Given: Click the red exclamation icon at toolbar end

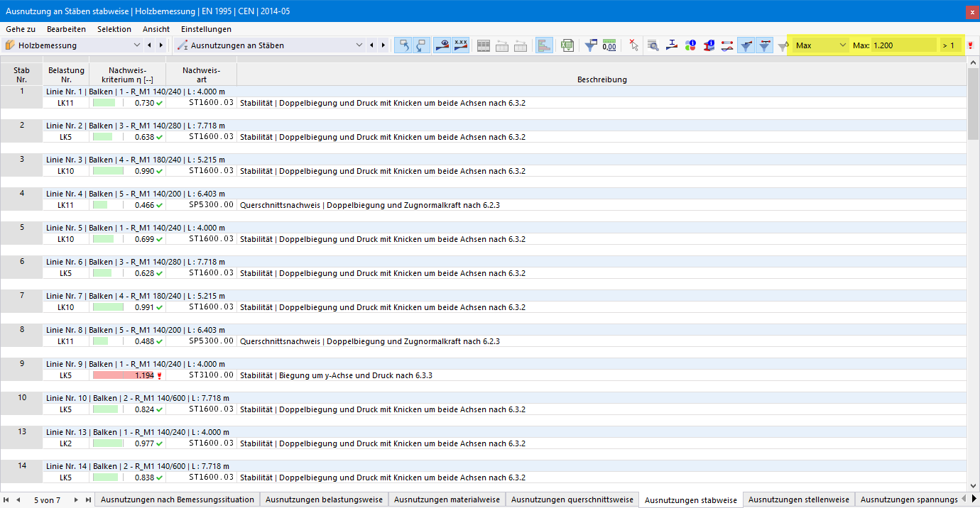Looking at the screenshot, I should click(x=970, y=45).
